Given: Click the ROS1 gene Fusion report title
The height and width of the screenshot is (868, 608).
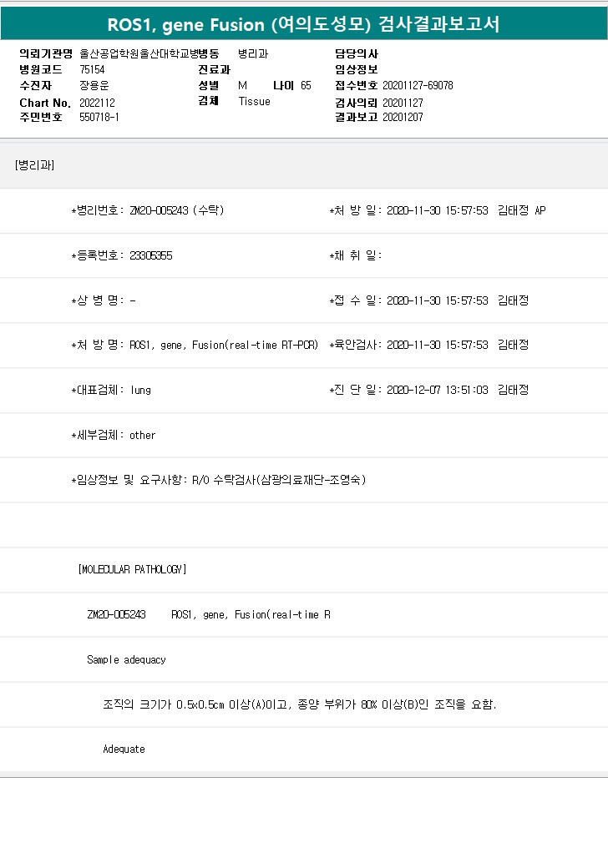Looking at the screenshot, I should pos(303,24).
